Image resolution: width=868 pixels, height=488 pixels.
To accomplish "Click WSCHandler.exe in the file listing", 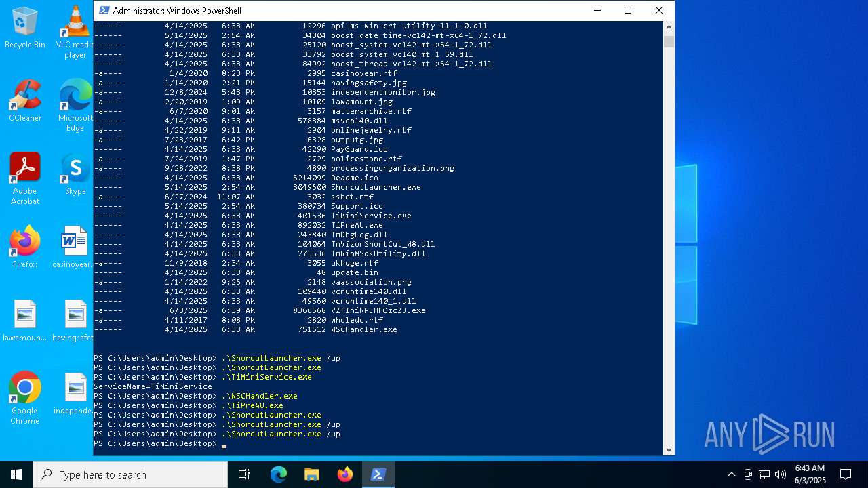I will tap(364, 329).
